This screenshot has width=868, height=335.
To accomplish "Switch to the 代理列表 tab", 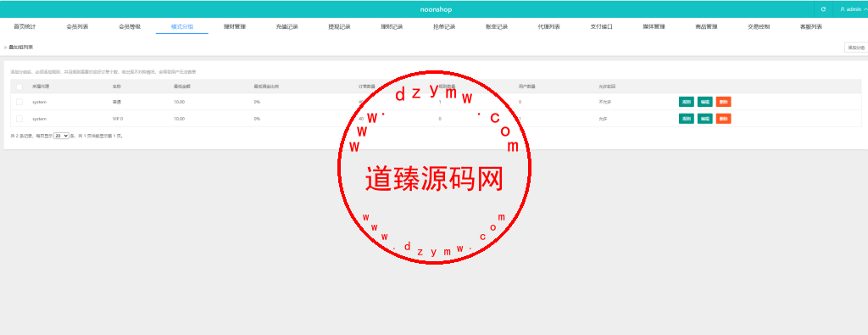I will pyautogui.click(x=548, y=26).
